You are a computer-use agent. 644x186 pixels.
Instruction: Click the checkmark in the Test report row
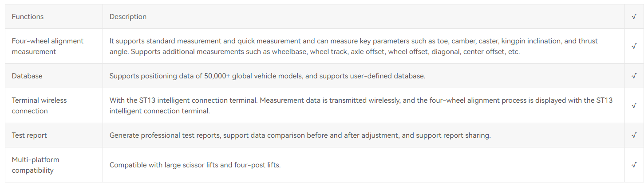pos(634,135)
